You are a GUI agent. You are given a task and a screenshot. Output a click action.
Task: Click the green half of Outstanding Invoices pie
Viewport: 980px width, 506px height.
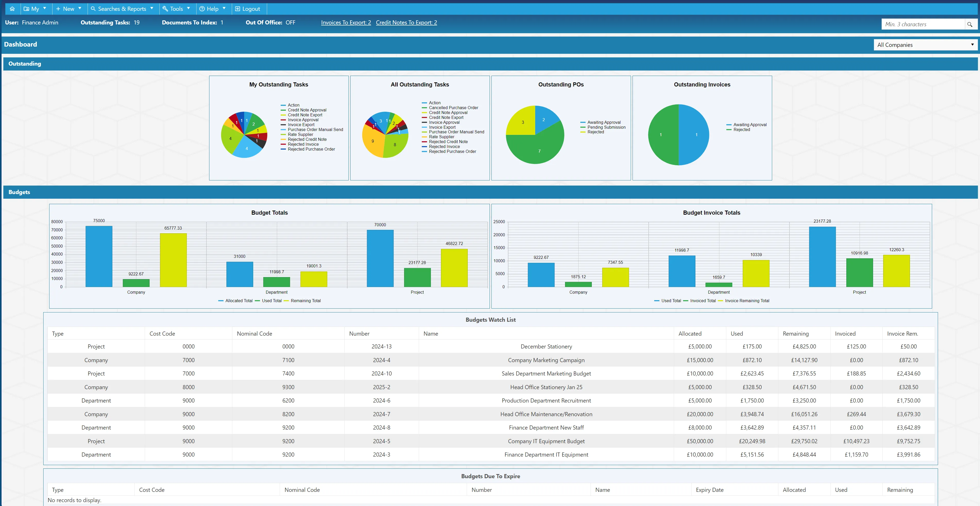[x=663, y=135]
